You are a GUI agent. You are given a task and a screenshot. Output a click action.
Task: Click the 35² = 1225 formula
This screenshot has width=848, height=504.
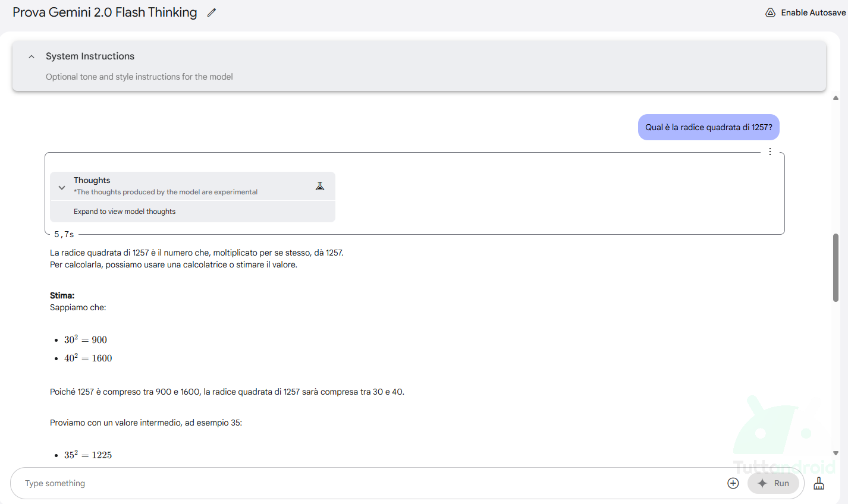coord(88,455)
